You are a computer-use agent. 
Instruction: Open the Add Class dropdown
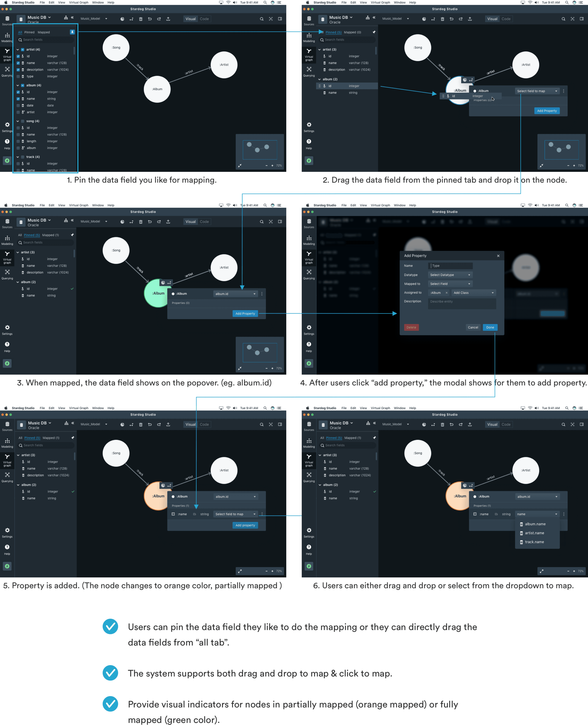coord(473,293)
